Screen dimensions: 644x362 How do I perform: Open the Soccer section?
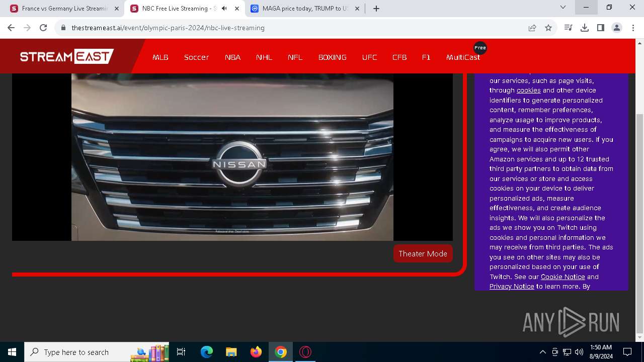point(196,57)
